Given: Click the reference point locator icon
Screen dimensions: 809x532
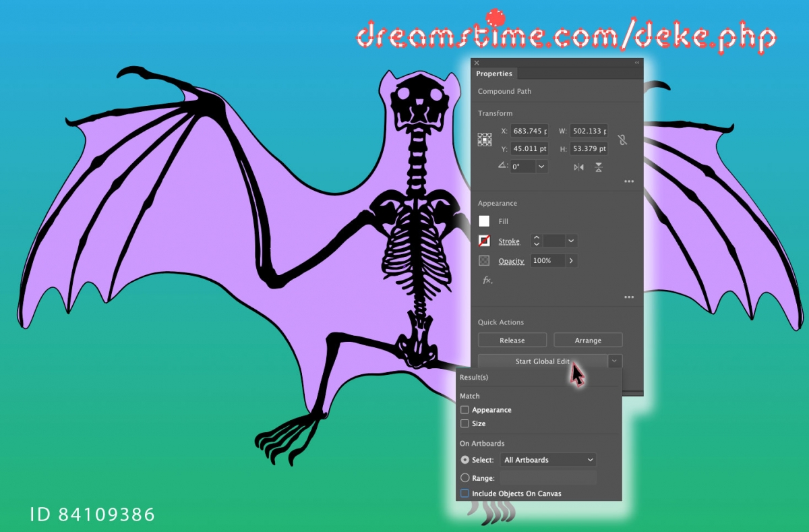Looking at the screenshot, I should click(484, 139).
